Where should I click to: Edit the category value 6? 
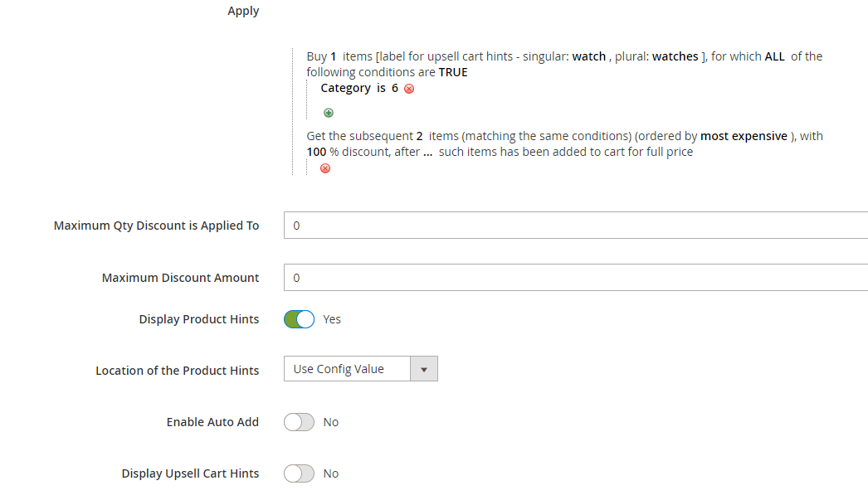click(395, 88)
